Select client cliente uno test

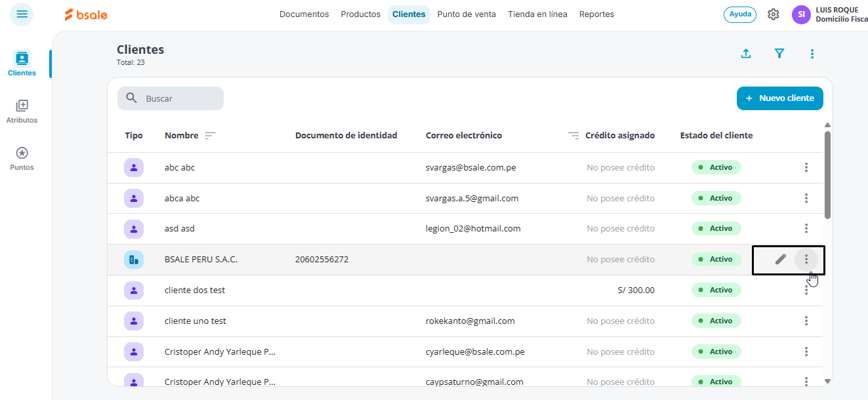pyautogui.click(x=196, y=321)
